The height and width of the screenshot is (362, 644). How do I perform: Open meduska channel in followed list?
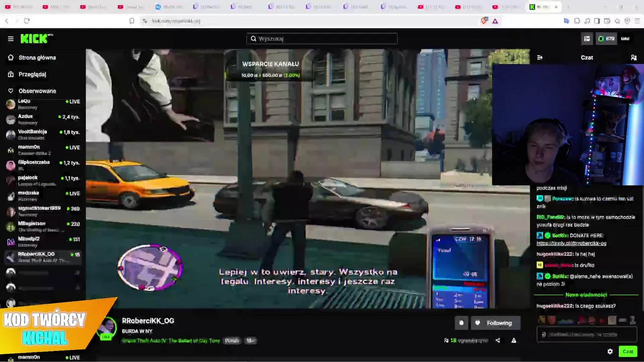coord(43,196)
